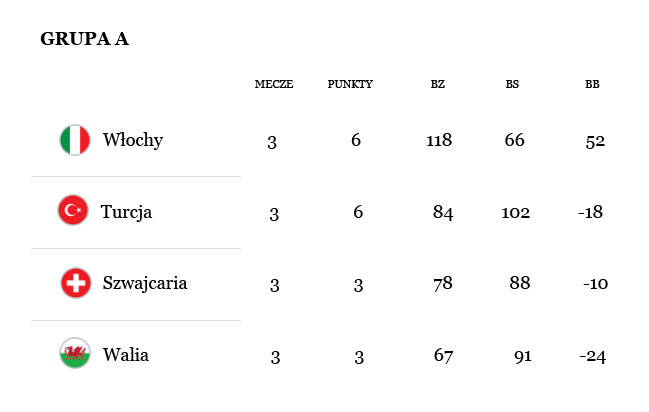Click the Italy flag icon
This screenshot has height=412, width=649.
[x=75, y=140]
